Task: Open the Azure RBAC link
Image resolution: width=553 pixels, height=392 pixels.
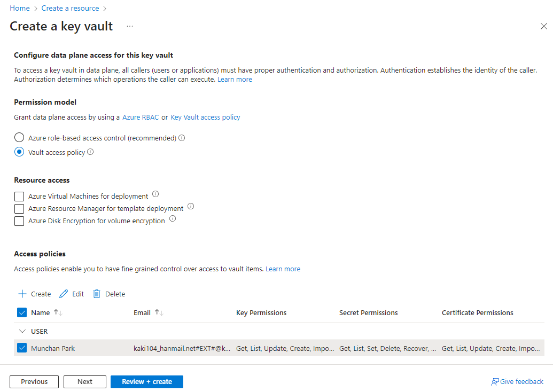Action: [x=141, y=117]
